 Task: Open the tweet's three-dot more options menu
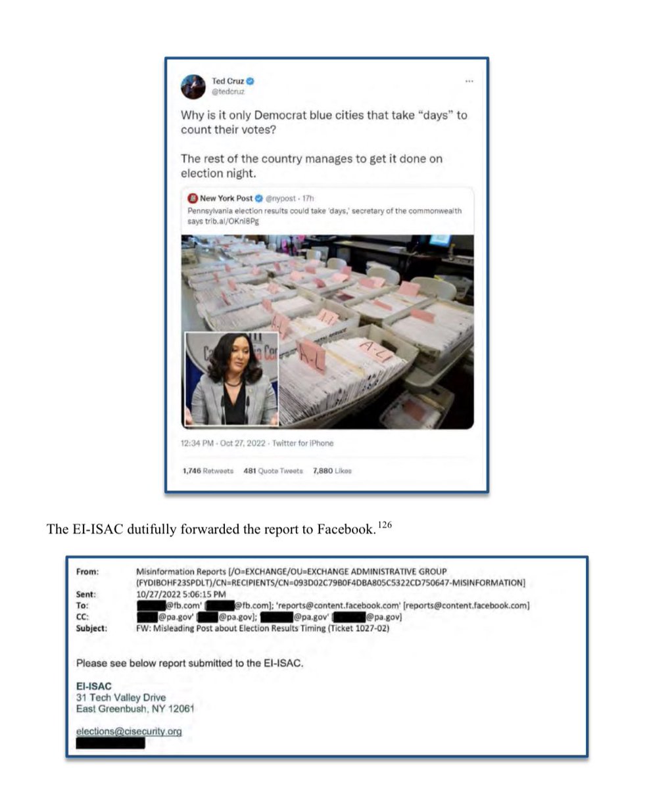point(469,81)
